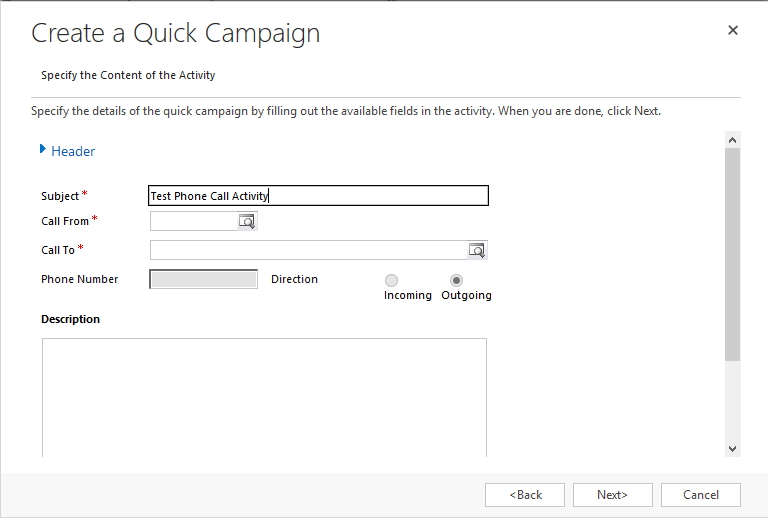The height and width of the screenshot is (518, 768).
Task: Select the Header section link
Action: (73, 151)
